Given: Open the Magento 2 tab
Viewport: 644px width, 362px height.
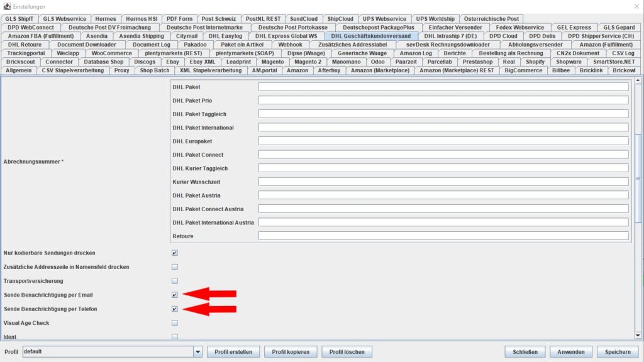Looking at the screenshot, I should 308,62.
